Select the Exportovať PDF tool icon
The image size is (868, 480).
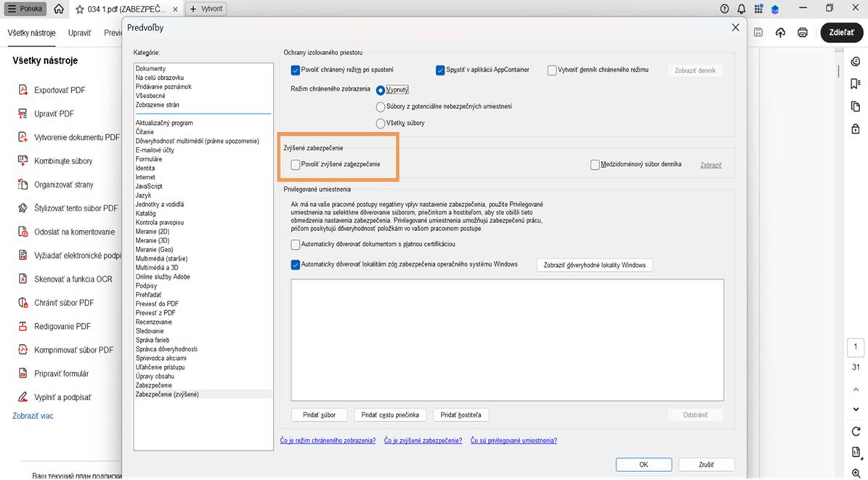[x=23, y=90]
